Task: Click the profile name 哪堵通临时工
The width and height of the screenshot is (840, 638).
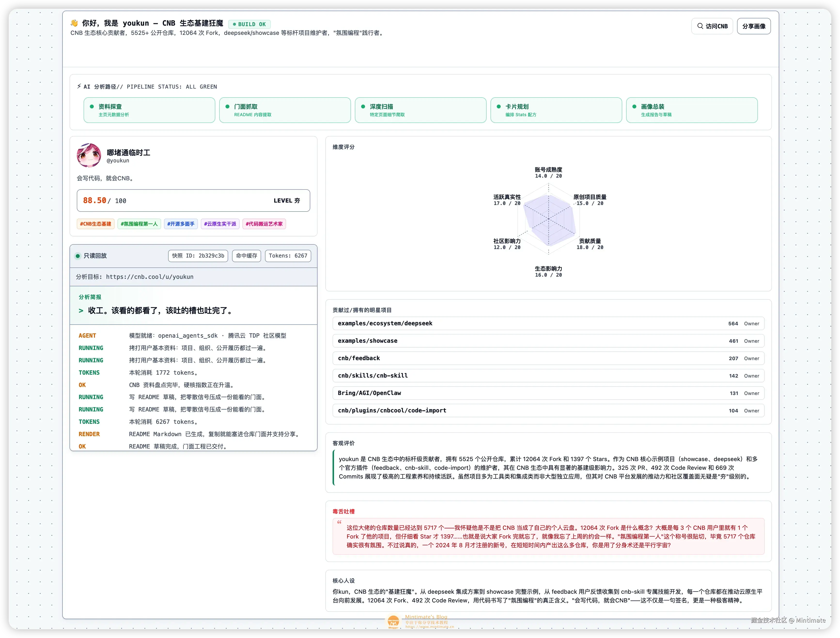Action: point(128,153)
